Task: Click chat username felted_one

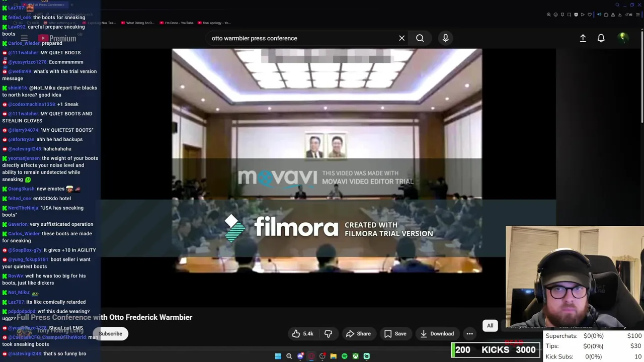Action: (19, 17)
